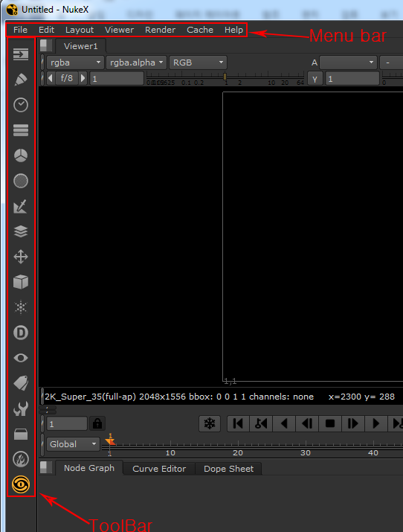Open the Transform move-arrows icon
Screen dimensions: 403x532
(21, 257)
